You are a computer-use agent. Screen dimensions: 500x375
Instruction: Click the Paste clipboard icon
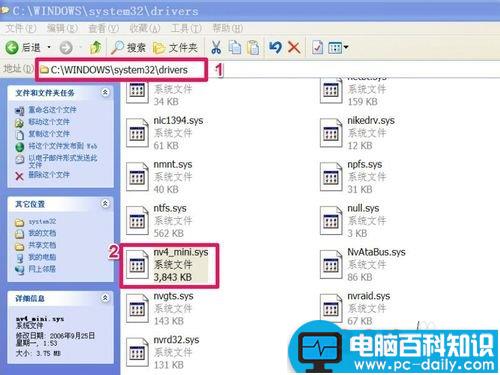[x=253, y=47]
